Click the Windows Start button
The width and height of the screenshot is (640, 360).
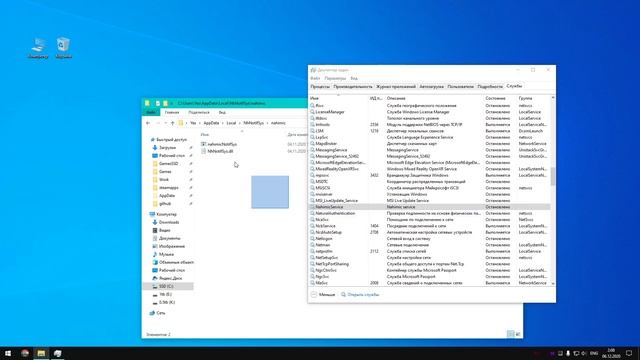(x=8, y=353)
